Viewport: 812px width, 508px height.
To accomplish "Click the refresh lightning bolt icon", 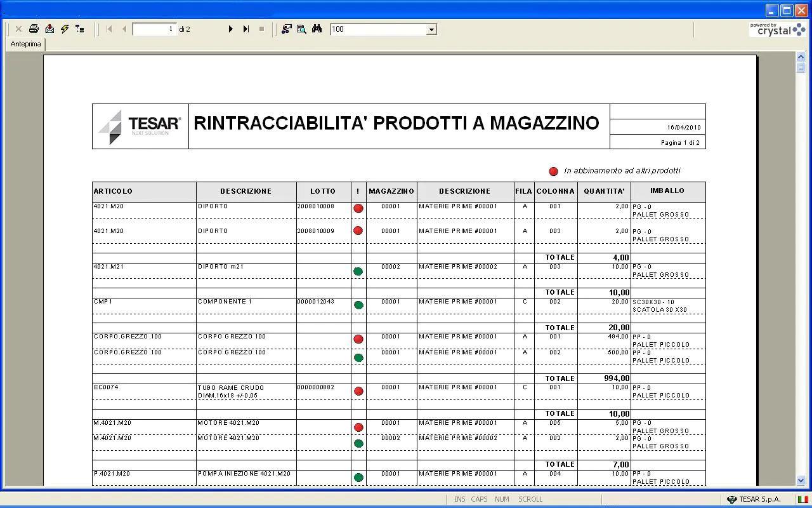I will (x=65, y=29).
